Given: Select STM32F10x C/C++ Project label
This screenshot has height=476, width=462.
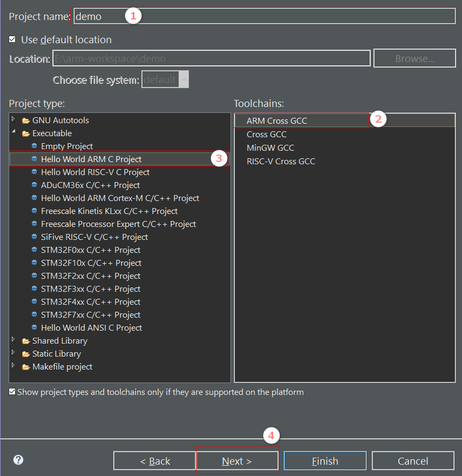Looking at the screenshot, I should pyautogui.click(x=91, y=263).
